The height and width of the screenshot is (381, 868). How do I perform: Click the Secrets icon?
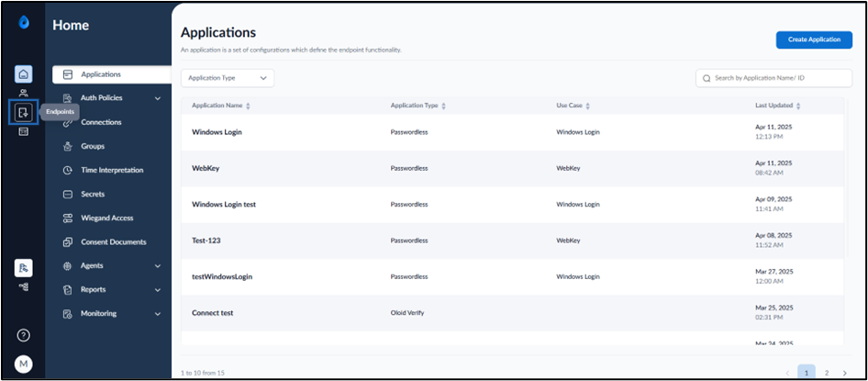point(68,195)
